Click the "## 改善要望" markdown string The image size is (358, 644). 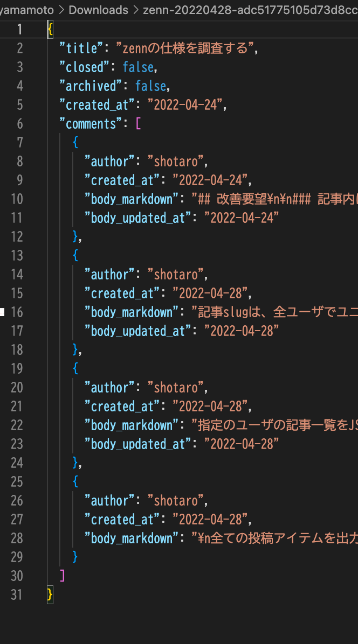point(275,199)
